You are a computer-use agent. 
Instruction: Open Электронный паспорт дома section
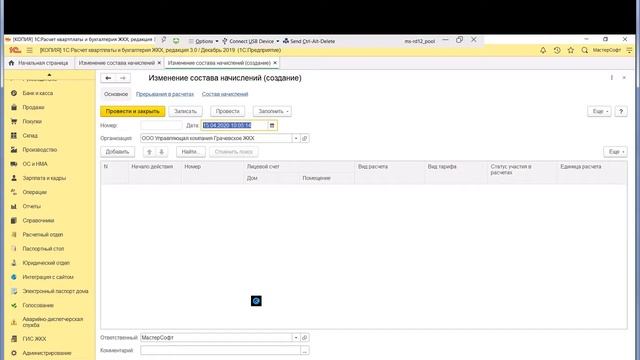coord(55,291)
